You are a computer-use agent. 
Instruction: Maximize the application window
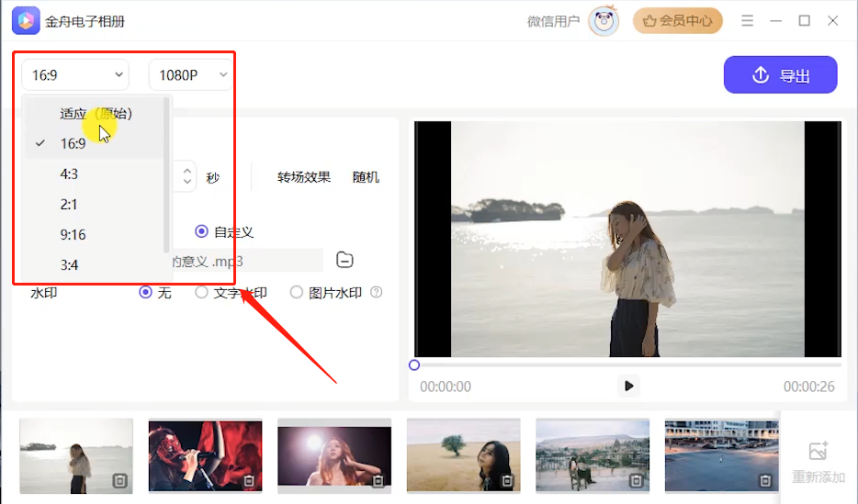point(805,21)
